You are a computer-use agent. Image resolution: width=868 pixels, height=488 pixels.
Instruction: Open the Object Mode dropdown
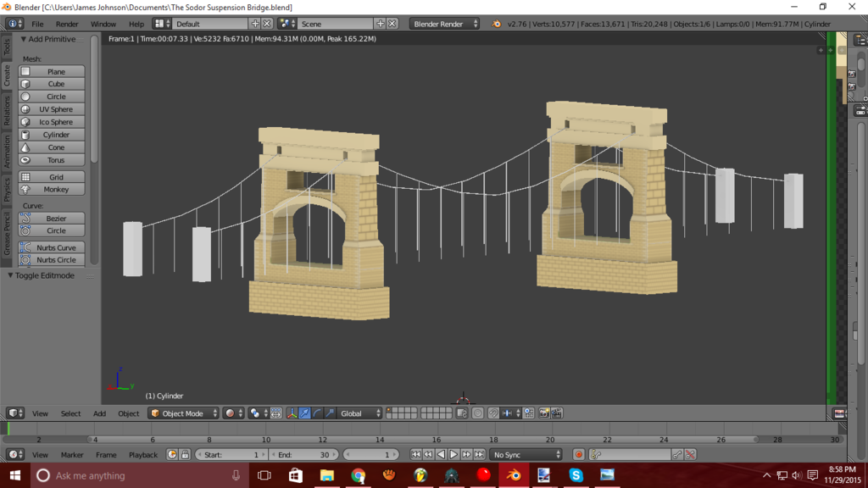(183, 413)
